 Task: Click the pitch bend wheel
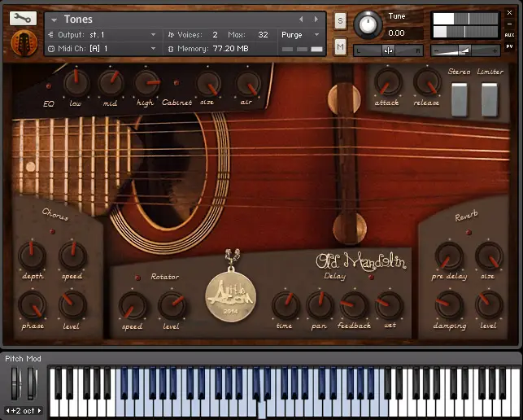point(15,383)
